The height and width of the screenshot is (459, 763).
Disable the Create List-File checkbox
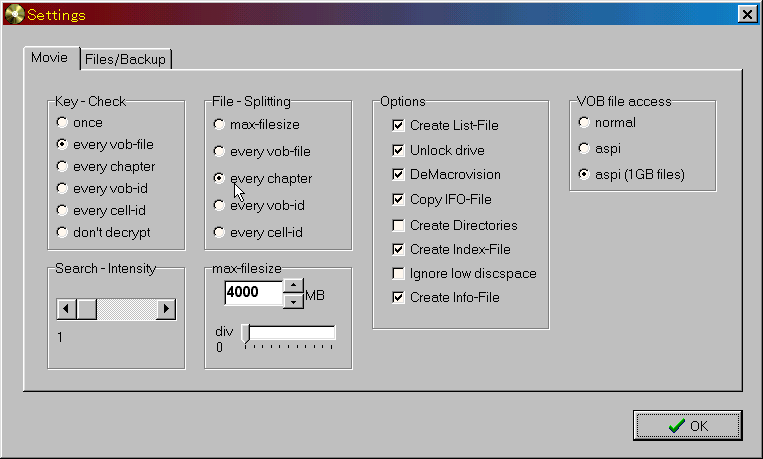(399, 126)
